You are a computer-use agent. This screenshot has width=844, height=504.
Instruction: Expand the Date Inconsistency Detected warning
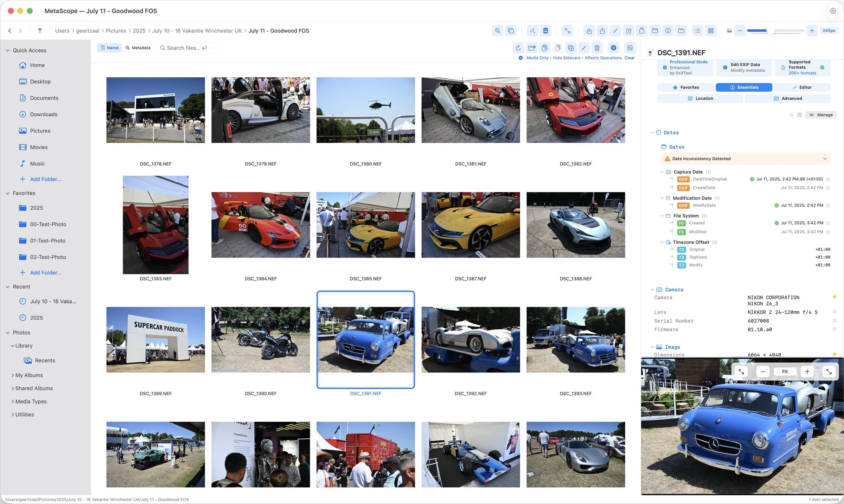click(824, 159)
